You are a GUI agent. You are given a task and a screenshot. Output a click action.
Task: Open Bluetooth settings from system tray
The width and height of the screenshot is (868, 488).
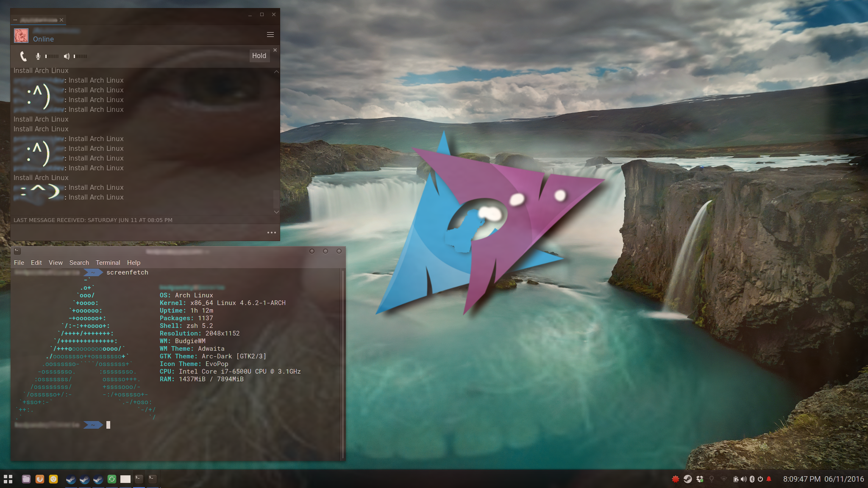click(x=752, y=479)
